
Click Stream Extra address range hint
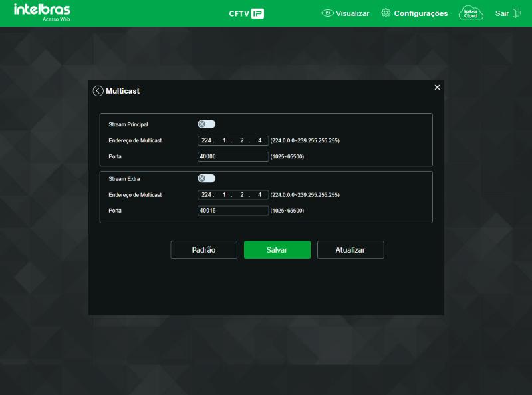coord(305,195)
